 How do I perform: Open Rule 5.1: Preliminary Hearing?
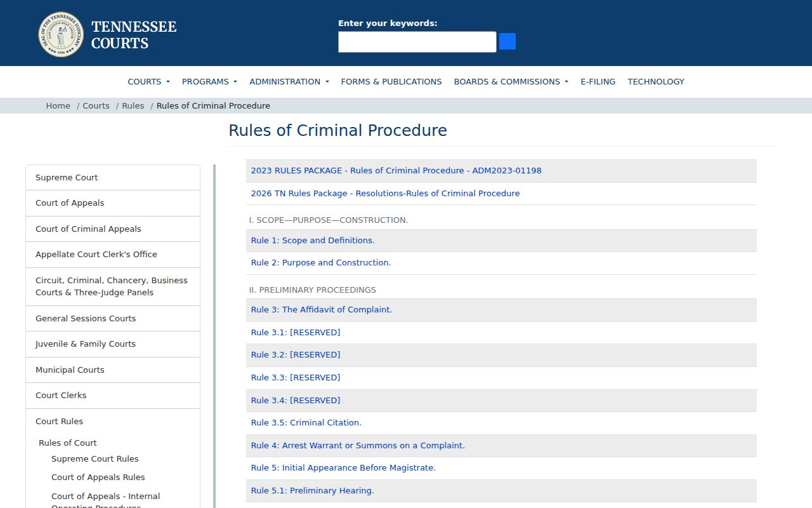click(313, 491)
